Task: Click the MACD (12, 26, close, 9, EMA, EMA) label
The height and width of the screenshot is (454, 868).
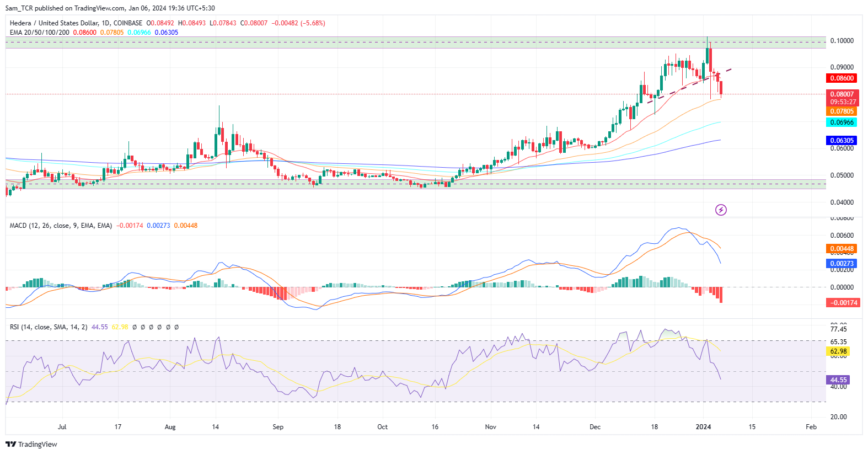Action: point(61,226)
